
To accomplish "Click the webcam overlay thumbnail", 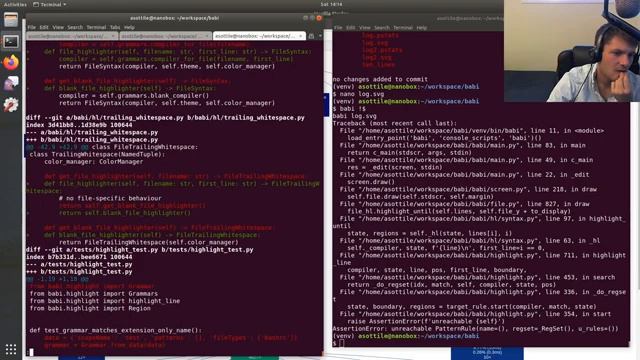I will [572, 51].
